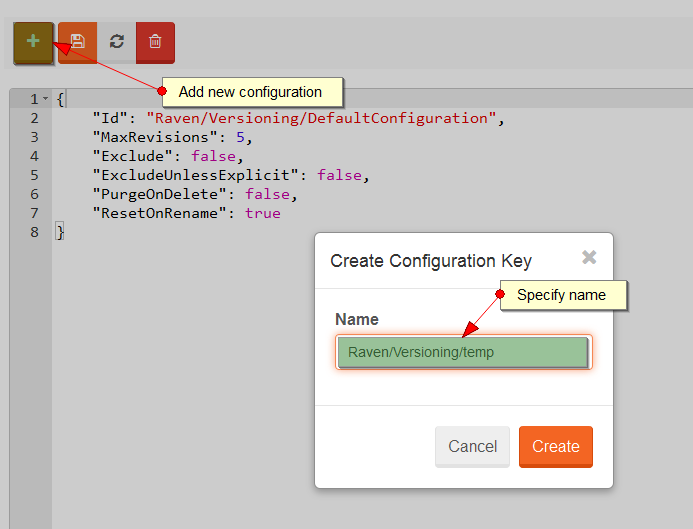Click the ResetOnRename true value
Image resolution: width=693 pixels, height=529 pixels.
click(263, 213)
